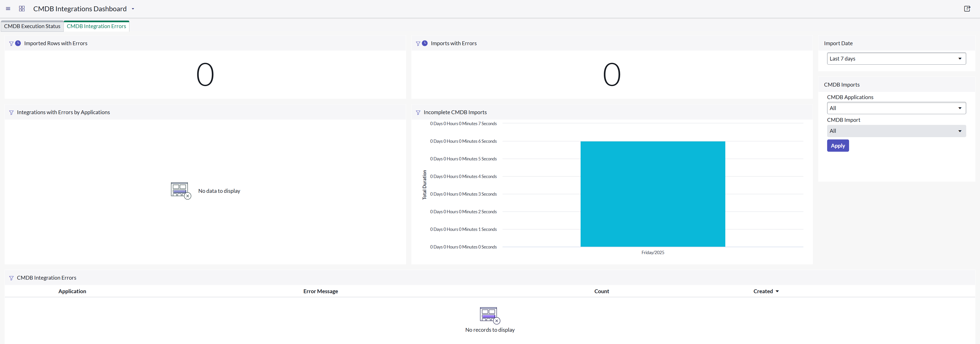Viewport: 980px width, 344px height.
Task: Click filter icon on Incomplete CMDB Imports
Action: (x=418, y=113)
